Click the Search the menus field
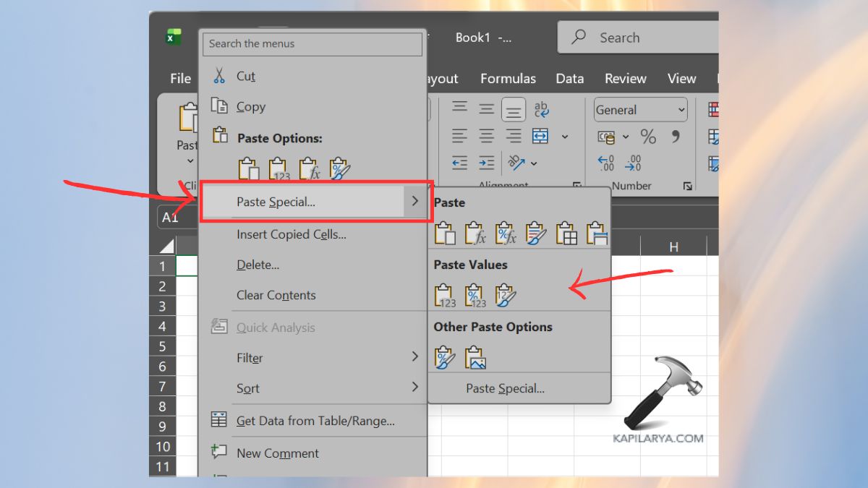The width and height of the screenshot is (868, 488). 312,44
